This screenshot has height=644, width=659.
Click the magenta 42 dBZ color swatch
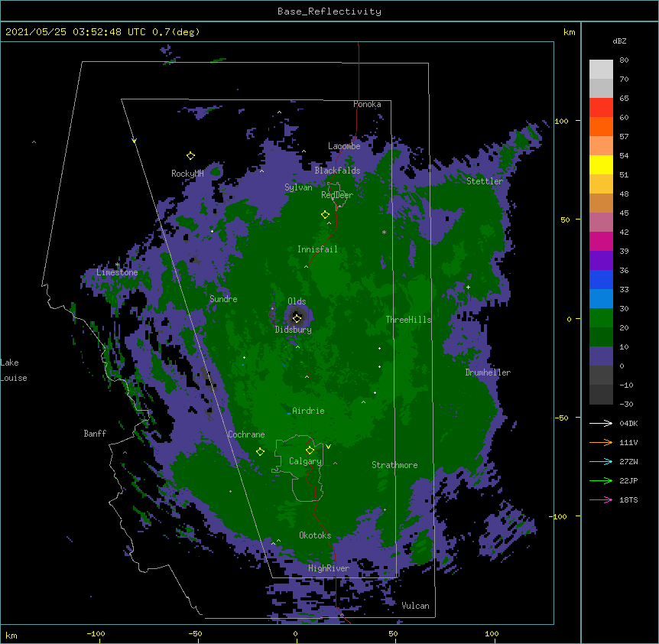pos(601,241)
